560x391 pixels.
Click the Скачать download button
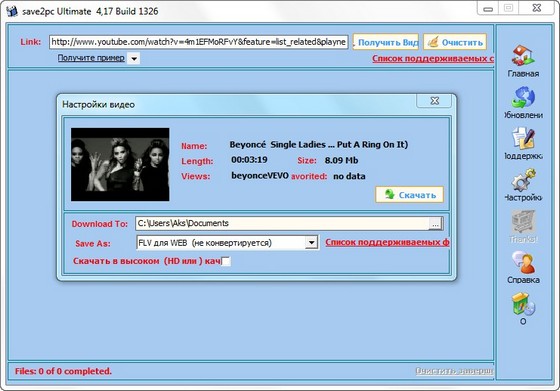[409, 195]
